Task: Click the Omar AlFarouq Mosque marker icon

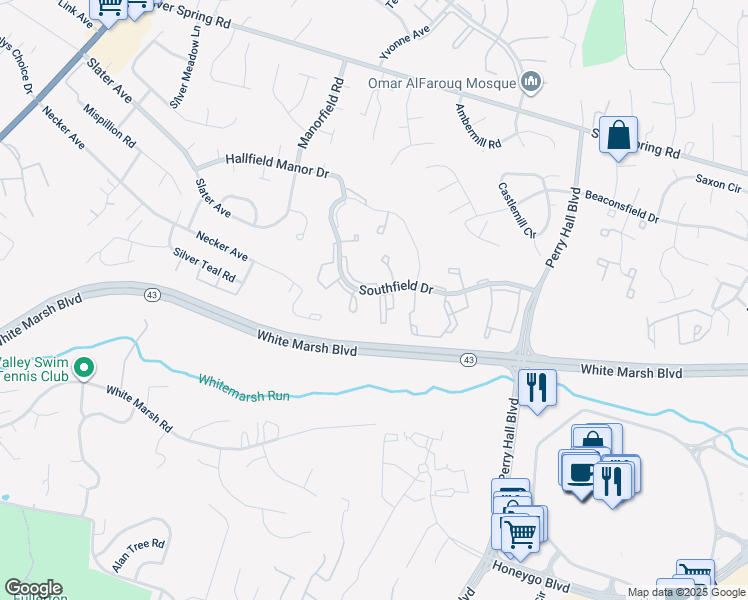Action: (x=530, y=83)
